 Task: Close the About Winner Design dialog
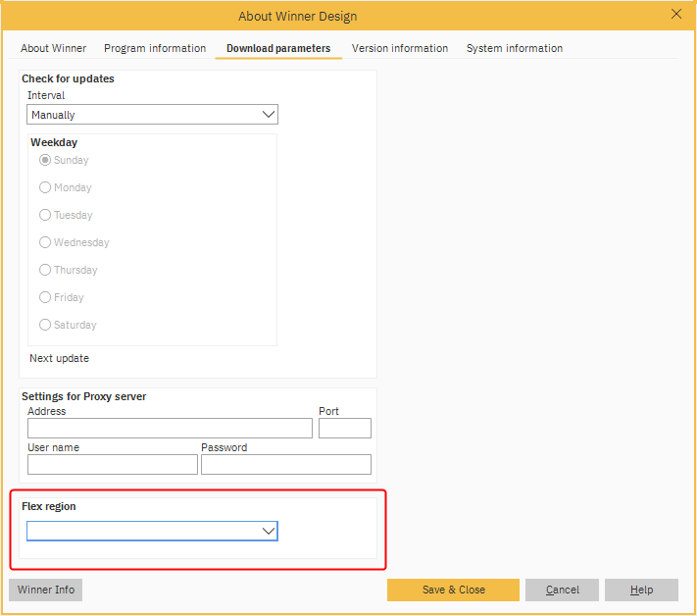pyautogui.click(x=675, y=15)
